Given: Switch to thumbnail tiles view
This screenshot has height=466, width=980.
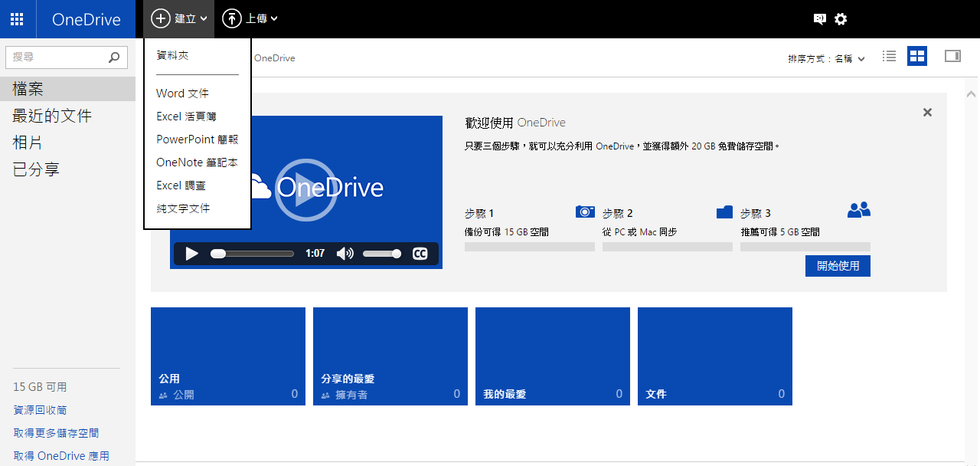Looking at the screenshot, I should click(917, 56).
